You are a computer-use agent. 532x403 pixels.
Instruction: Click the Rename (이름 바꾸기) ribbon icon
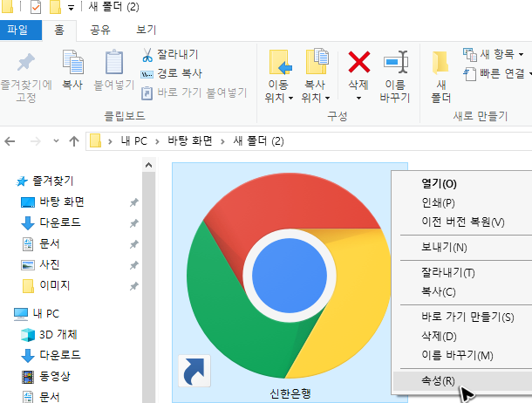click(396, 62)
